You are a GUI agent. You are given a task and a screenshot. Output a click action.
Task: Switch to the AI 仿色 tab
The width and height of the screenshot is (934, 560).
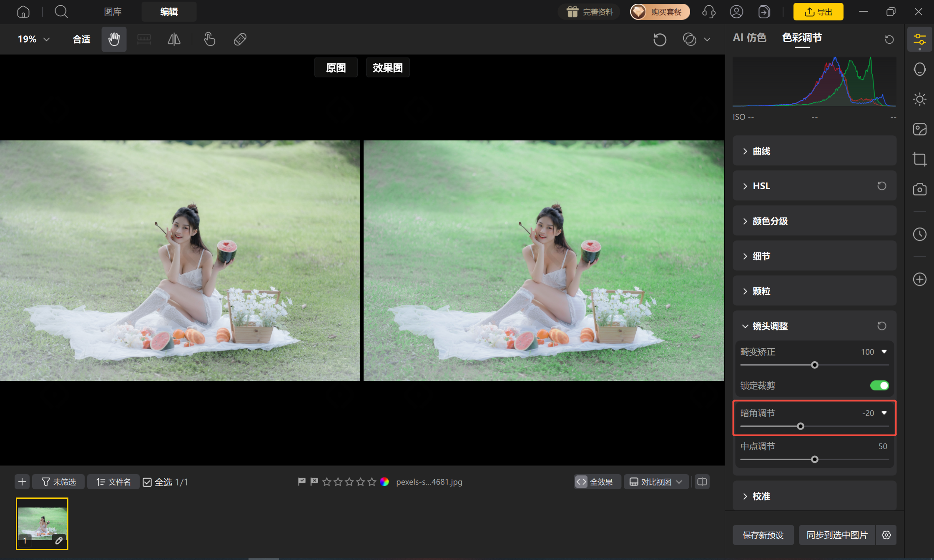pos(749,37)
